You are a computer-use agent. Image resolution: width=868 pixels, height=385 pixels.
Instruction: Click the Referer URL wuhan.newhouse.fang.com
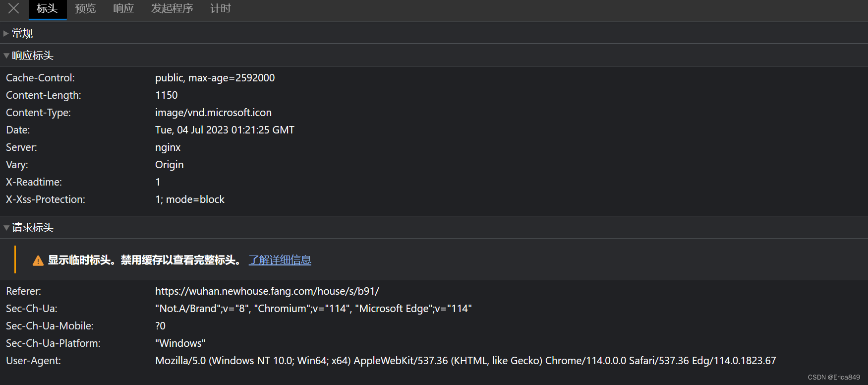(267, 291)
